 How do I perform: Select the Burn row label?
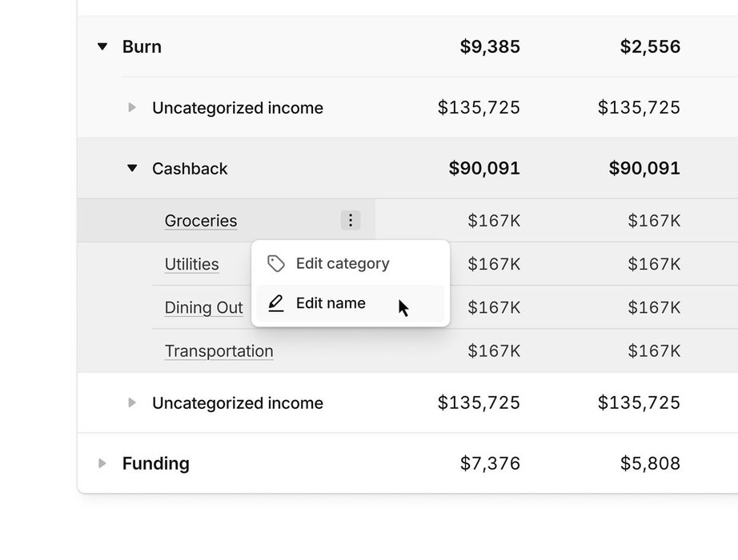click(x=142, y=47)
